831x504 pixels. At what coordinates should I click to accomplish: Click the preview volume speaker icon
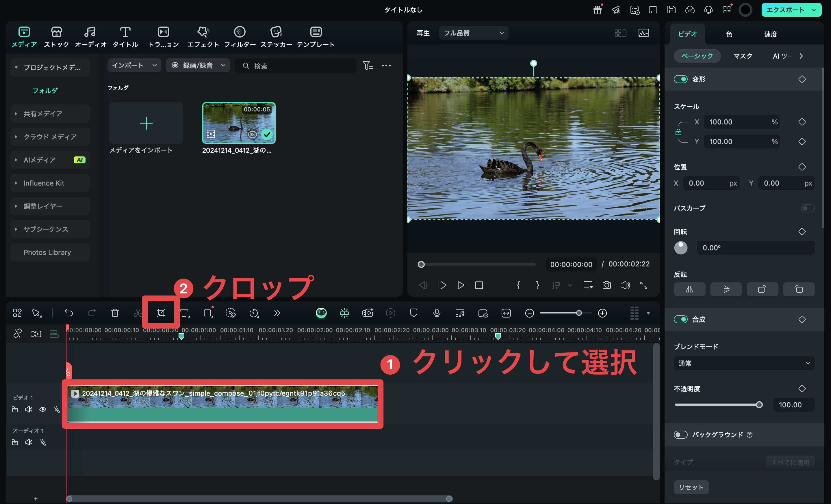625,285
